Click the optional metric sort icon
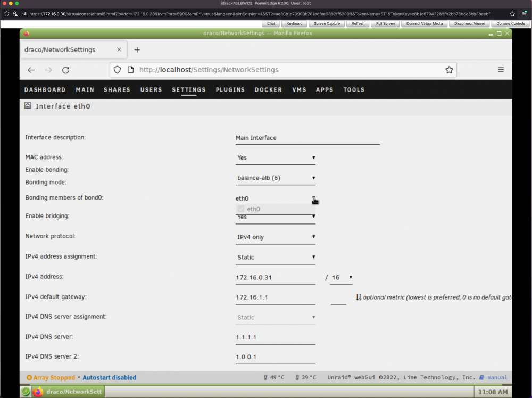Image resolution: width=532 pixels, height=398 pixels. pos(359,297)
